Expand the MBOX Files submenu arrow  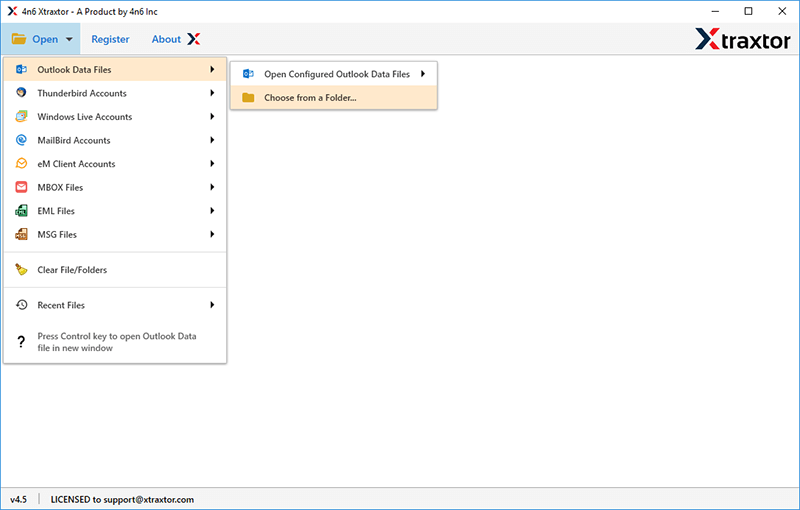click(x=212, y=187)
